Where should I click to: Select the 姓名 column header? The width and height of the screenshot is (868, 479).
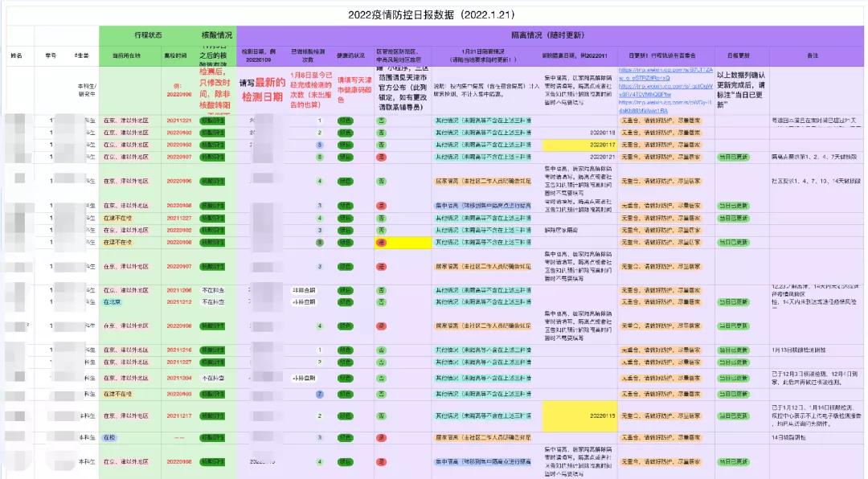coord(17,55)
